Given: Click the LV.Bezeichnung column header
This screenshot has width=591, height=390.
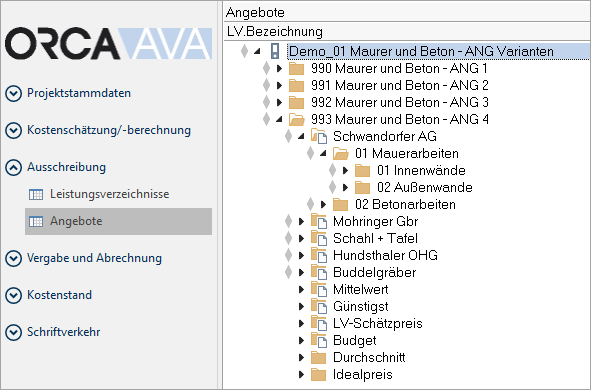Looking at the screenshot, I should pyautogui.click(x=407, y=31).
